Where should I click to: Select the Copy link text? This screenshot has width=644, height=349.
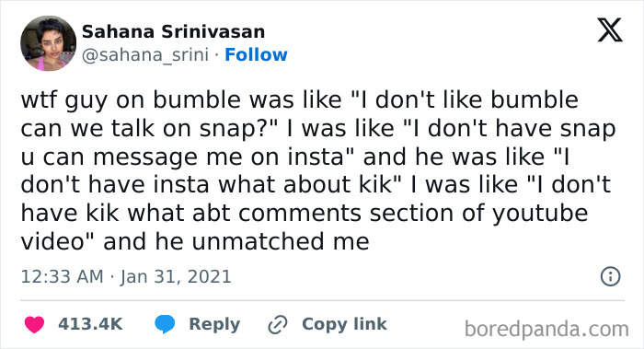tap(344, 324)
